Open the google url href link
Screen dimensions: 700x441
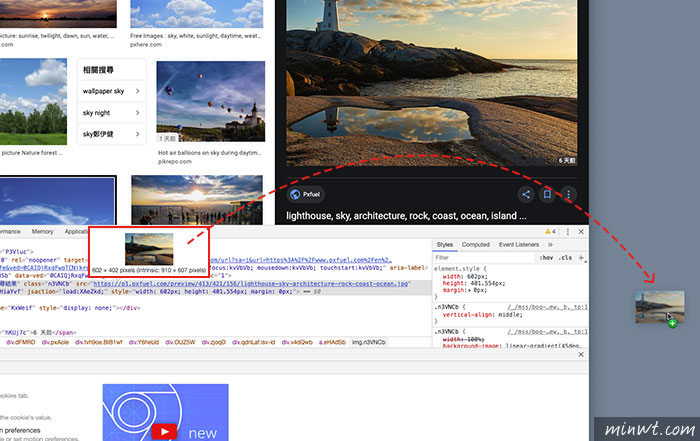(300, 260)
